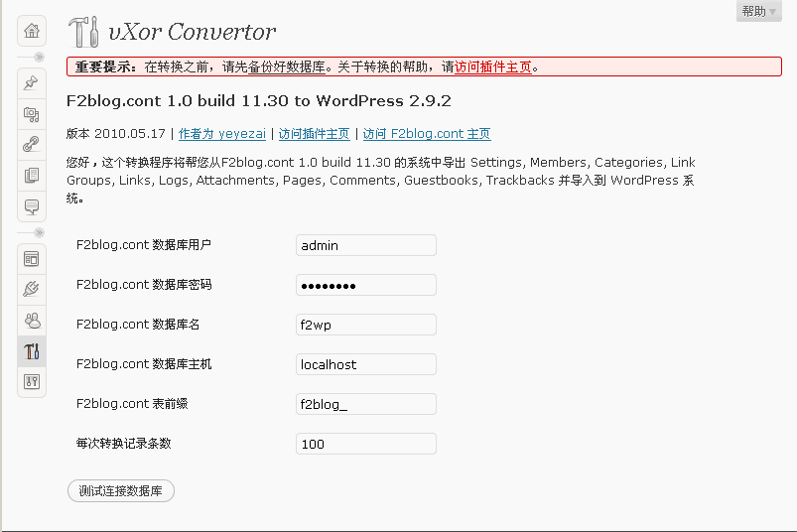This screenshot has height=532, width=797.
Task: Open the Pages icon in sidebar
Action: click(32, 176)
